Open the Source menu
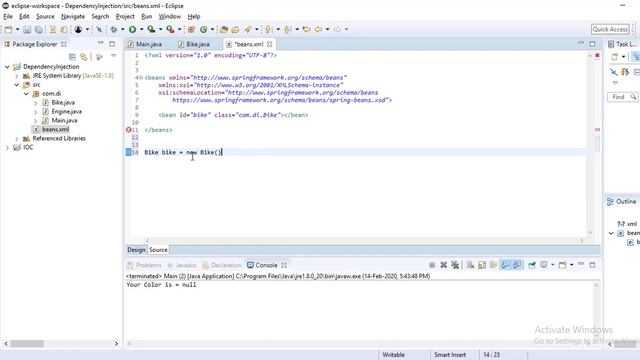 click(45, 16)
